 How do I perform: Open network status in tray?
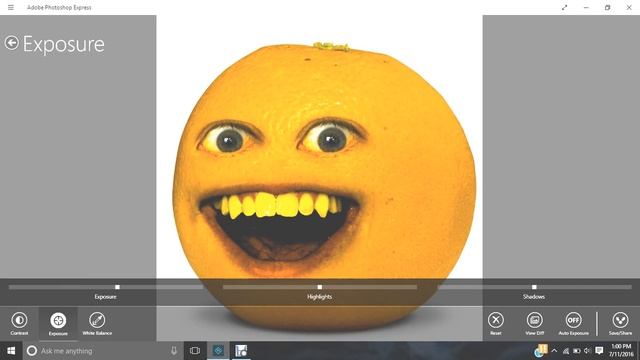(566, 351)
